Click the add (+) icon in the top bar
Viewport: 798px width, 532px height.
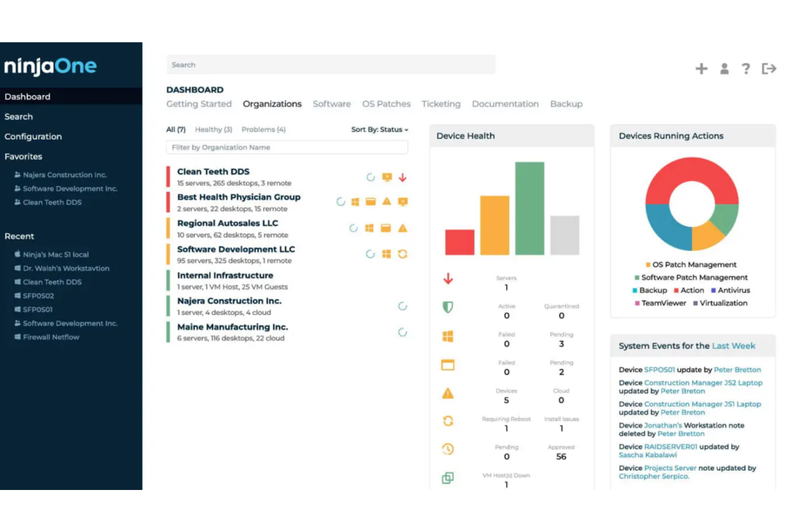pyautogui.click(x=701, y=68)
